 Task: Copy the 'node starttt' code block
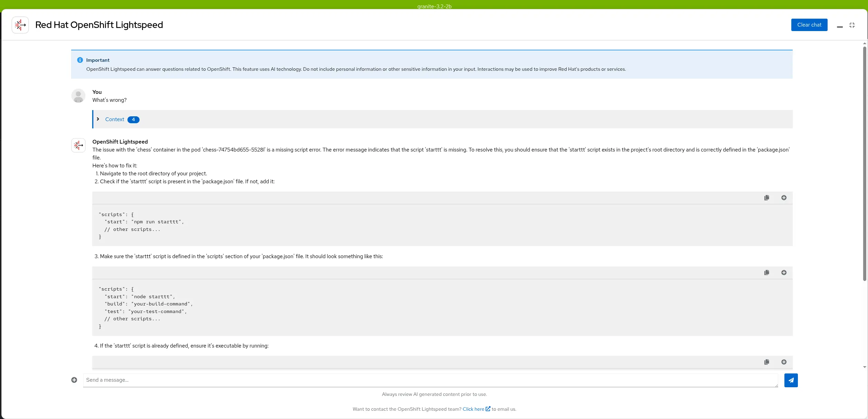(766, 273)
